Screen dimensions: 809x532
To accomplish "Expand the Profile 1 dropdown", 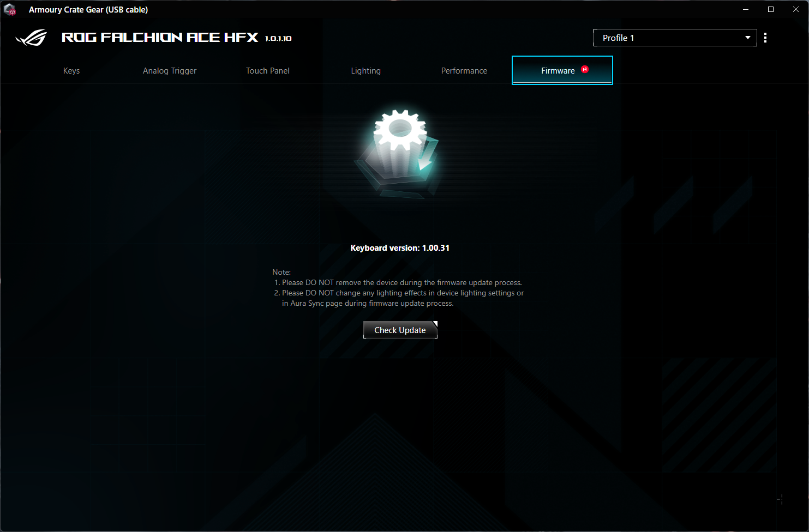I will [x=675, y=38].
